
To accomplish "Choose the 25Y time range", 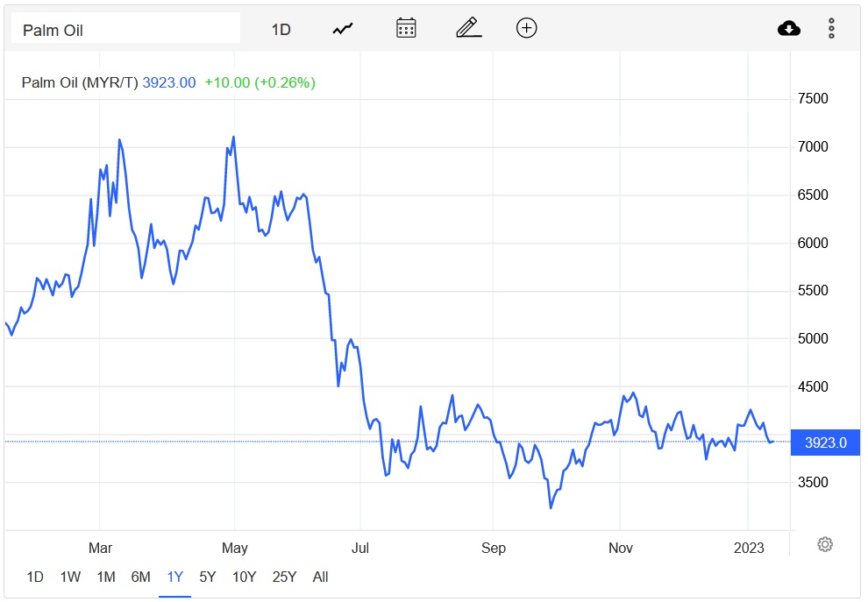I will (x=284, y=577).
